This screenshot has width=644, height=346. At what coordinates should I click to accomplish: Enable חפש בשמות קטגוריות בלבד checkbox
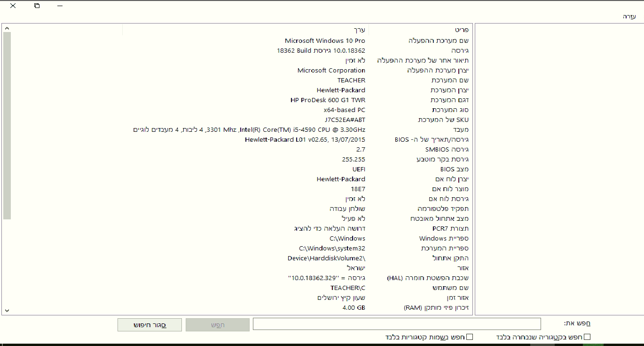[469, 337]
